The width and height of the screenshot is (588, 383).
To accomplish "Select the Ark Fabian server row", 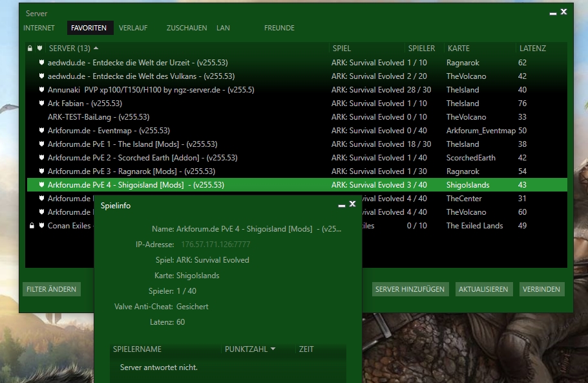I will (x=296, y=103).
